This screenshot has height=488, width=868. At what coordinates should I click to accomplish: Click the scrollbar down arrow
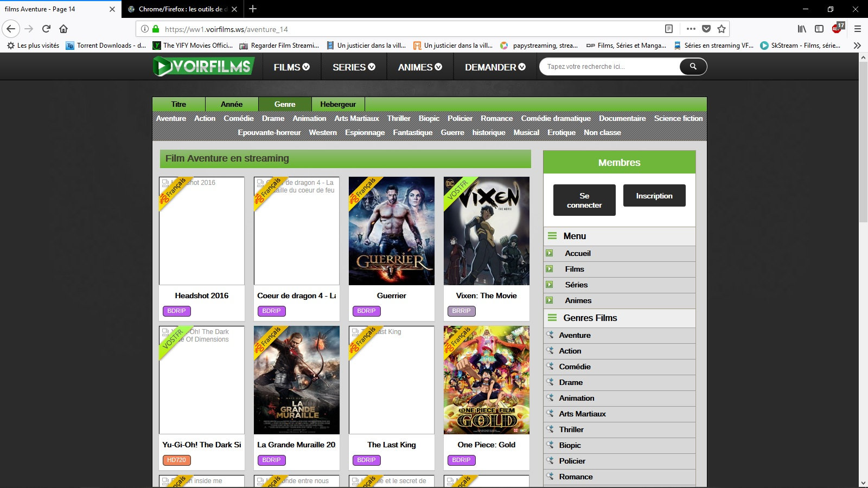pyautogui.click(x=863, y=483)
